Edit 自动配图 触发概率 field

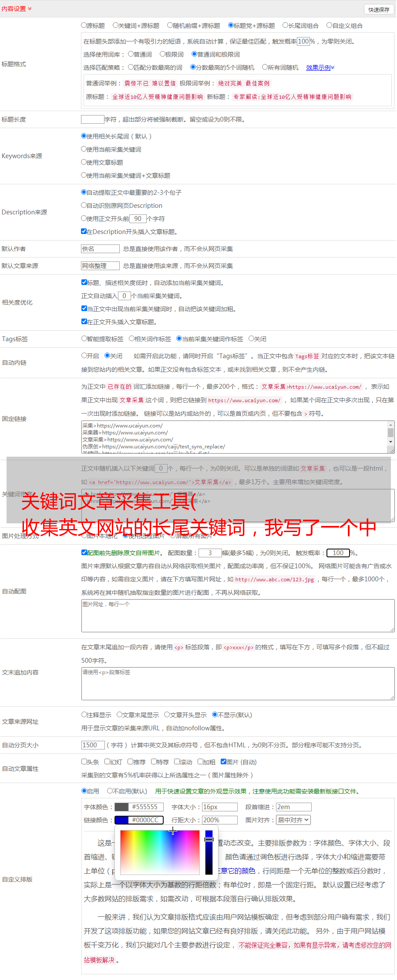[x=338, y=553]
